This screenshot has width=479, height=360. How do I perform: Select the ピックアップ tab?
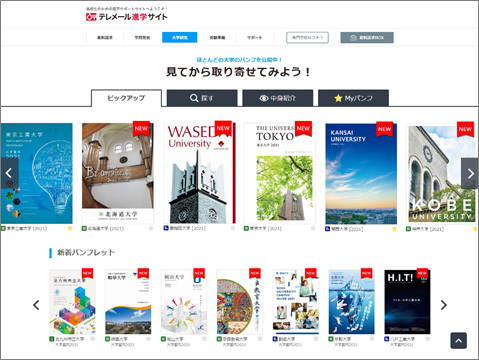(x=126, y=98)
